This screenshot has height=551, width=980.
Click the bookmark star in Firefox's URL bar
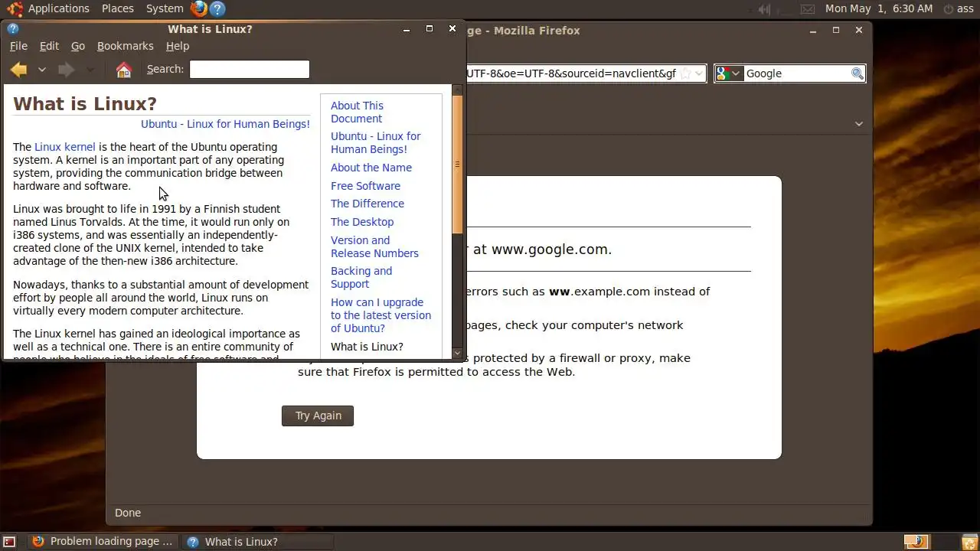click(686, 73)
